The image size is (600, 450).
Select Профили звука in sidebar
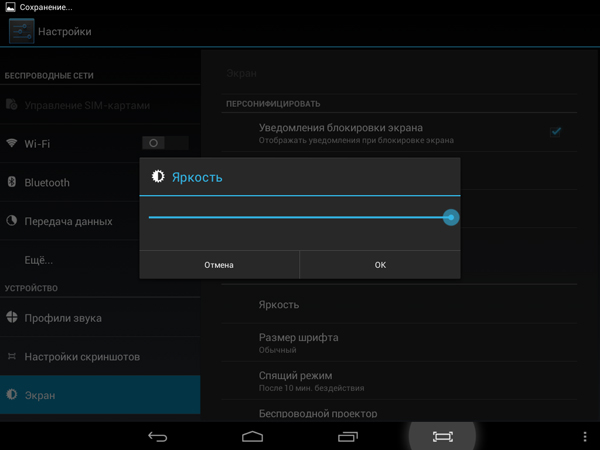(x=62, y=318)
